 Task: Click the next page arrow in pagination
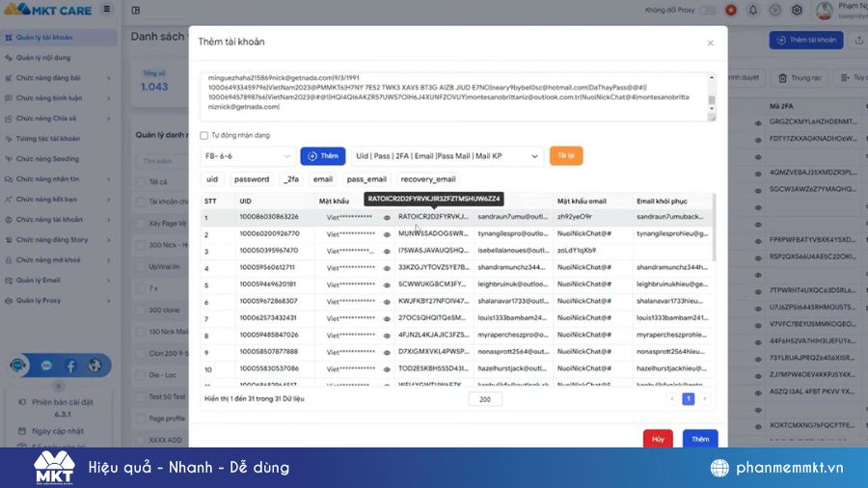[705, 399]
